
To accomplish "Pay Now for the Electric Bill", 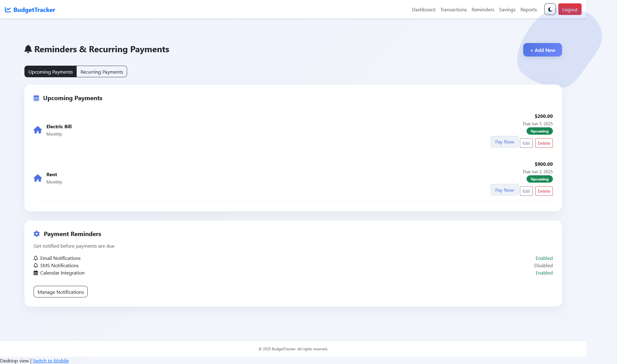I will pos(504,142).
